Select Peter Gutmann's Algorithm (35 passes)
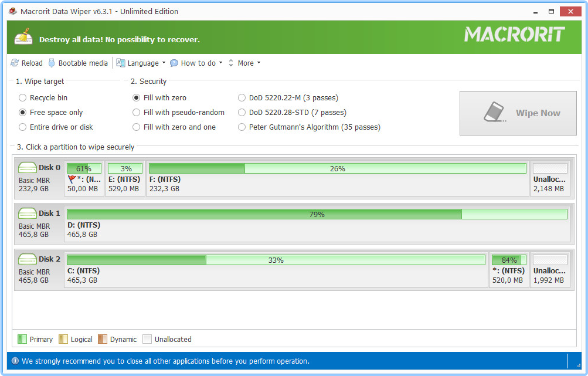 coord(309,127)
